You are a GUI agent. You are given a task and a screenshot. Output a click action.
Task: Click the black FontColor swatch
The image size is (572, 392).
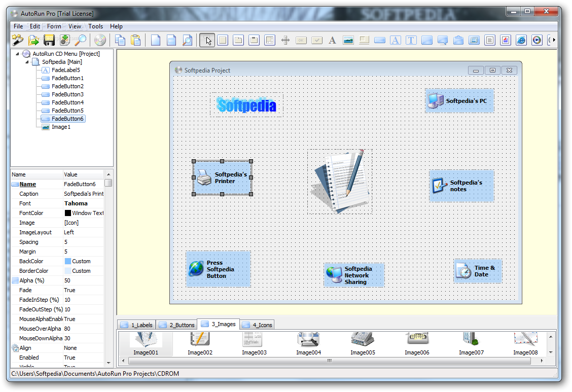pyautogui.click(x=68, y=213)
